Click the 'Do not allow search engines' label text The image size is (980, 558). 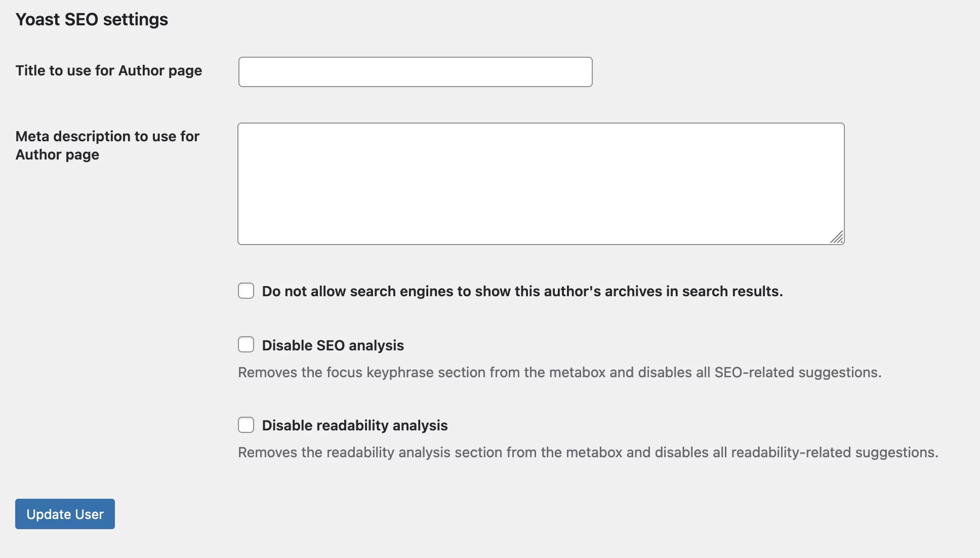coord(522,291)
